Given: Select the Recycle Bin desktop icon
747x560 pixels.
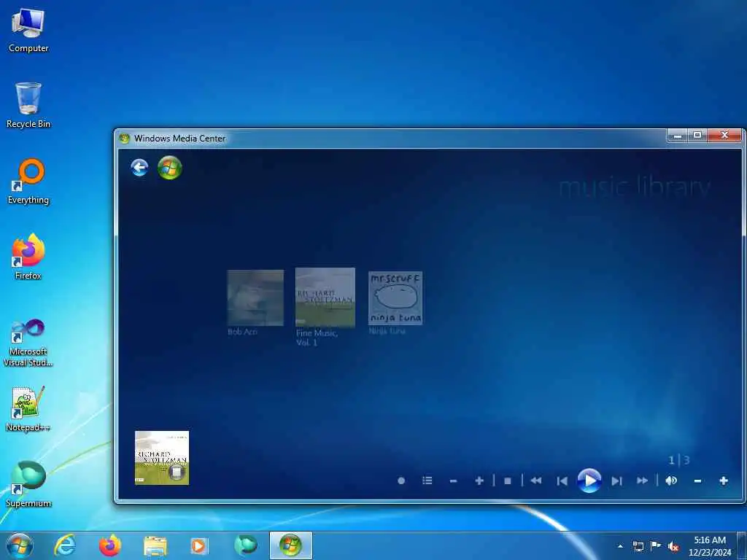Looking at the screenshot, I should (x=28, y=105).
